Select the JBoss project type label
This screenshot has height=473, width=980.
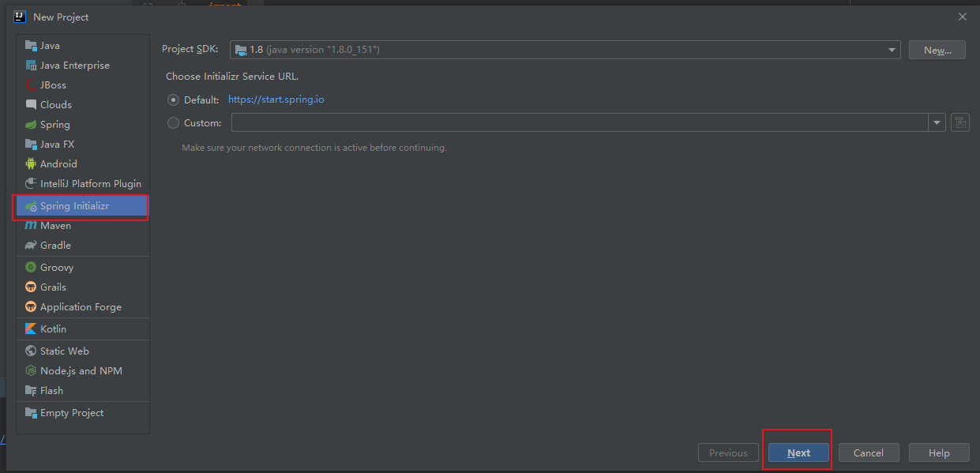[x=53, y=85]
